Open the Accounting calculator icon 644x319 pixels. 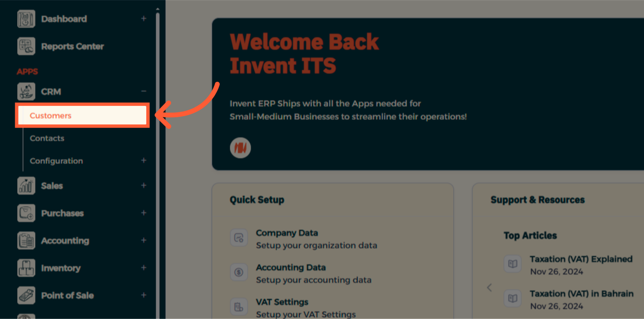pos(26,241)
